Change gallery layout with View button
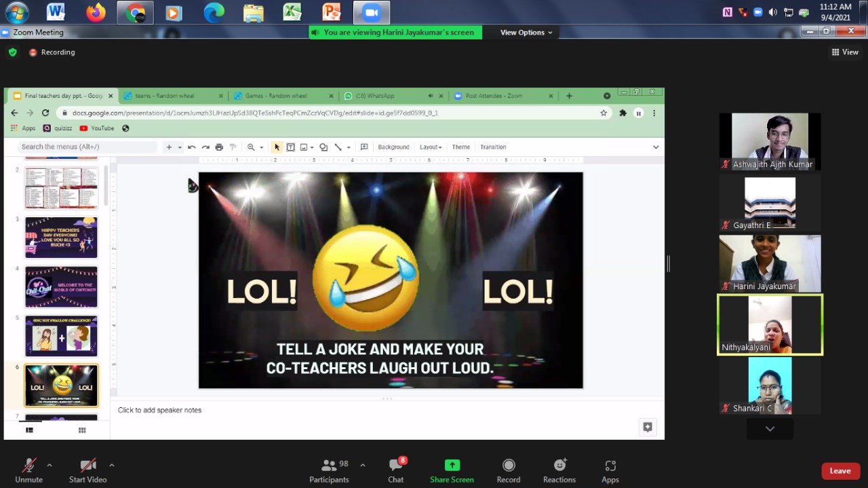 pyautogui.click(x=845, y=52)
